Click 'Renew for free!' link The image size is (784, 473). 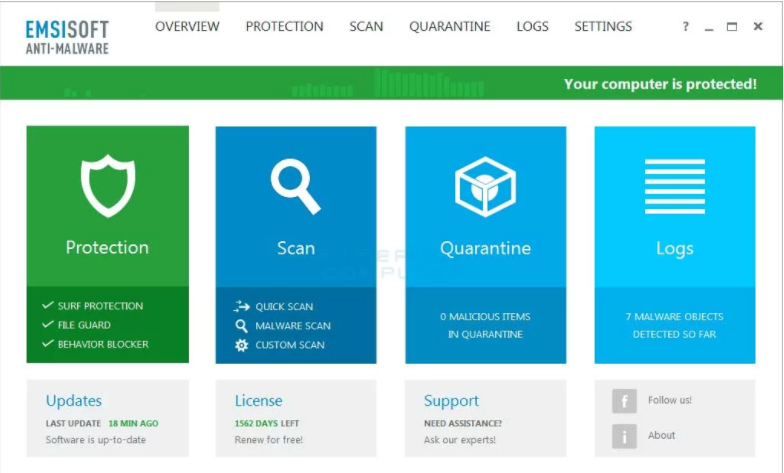[268, 440]
